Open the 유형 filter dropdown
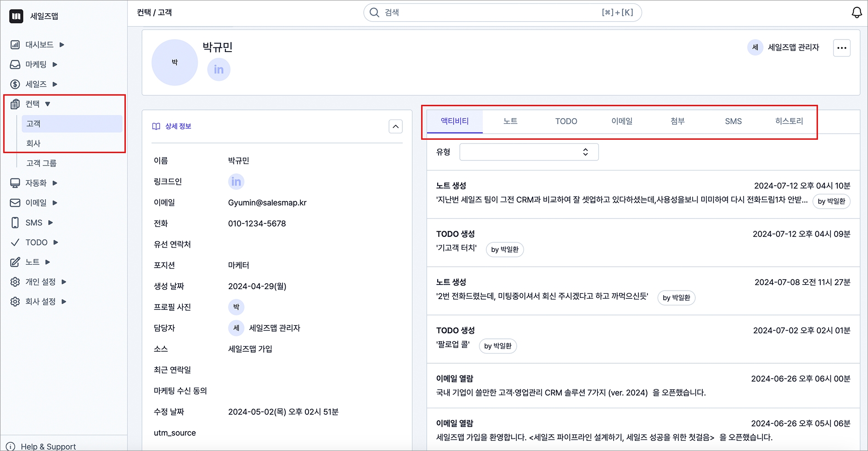Image resolution: width=868 pixels, height=451 pixels. [x=529, y=152]
